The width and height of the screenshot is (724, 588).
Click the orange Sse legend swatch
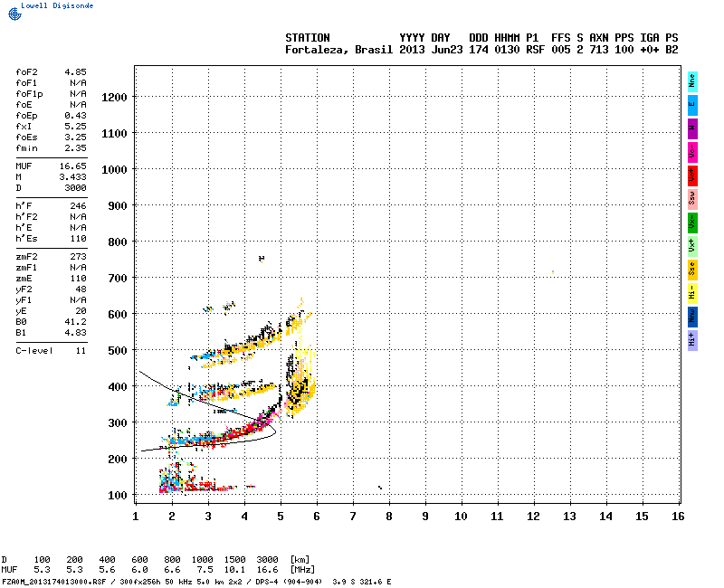[x=692, y=270]
